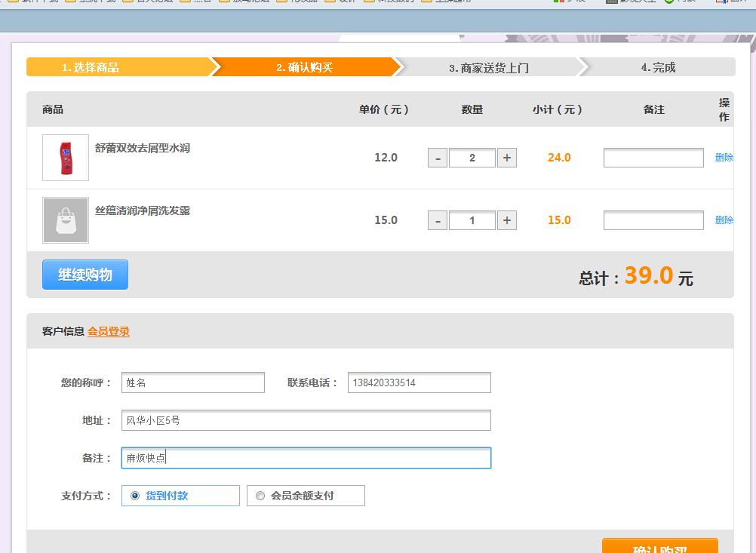Increase quantity of 丝蕴清润净屑洗发露
This screenshot has width=756, height=553.
(507, 220)
